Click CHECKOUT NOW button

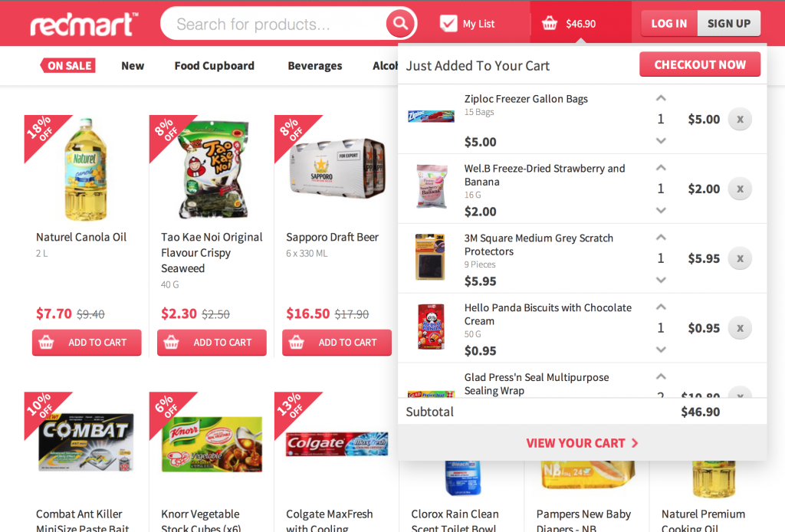click(x=700, y=64)
